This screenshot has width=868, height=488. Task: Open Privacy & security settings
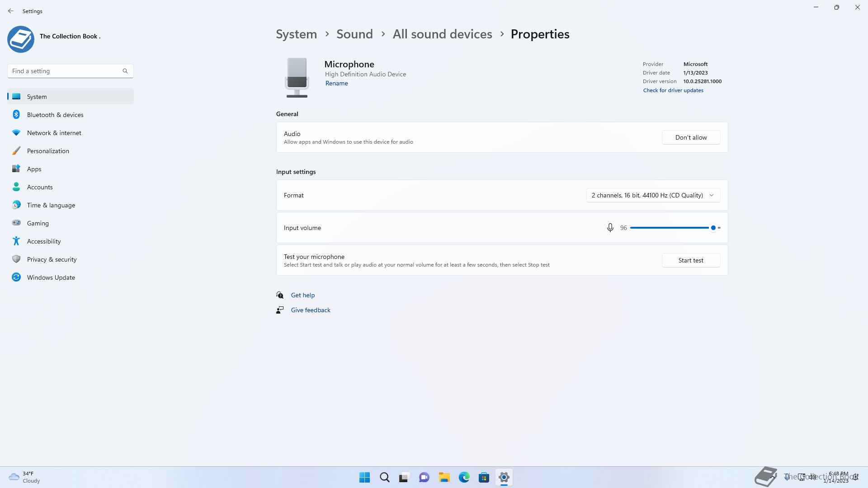click(x=52, y=259)
